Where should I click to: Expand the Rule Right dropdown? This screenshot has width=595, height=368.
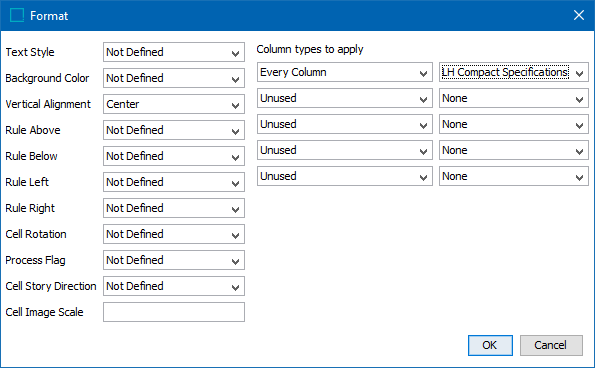pyautogui.click(x=174, y=208)
